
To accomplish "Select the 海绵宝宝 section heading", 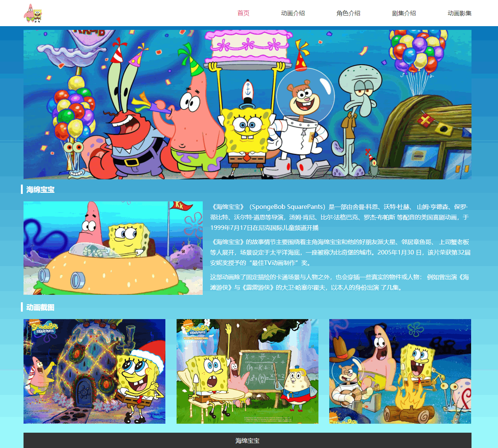I will coord(40,189).
